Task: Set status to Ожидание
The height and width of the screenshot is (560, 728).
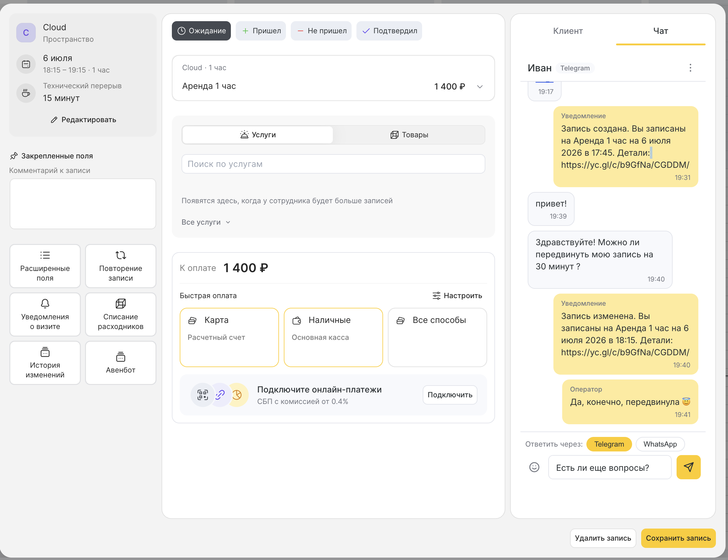Action: click(x=201, y=31)
